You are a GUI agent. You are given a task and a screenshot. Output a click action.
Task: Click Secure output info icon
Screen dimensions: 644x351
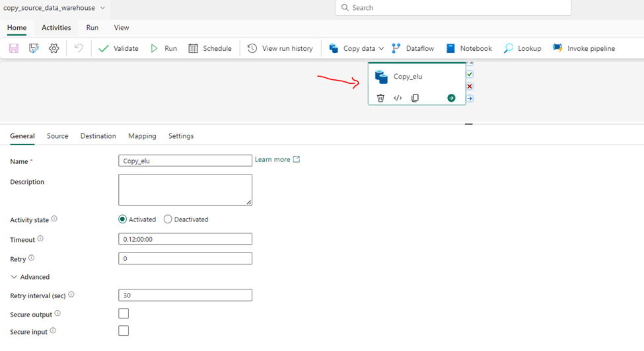[57, 313]
